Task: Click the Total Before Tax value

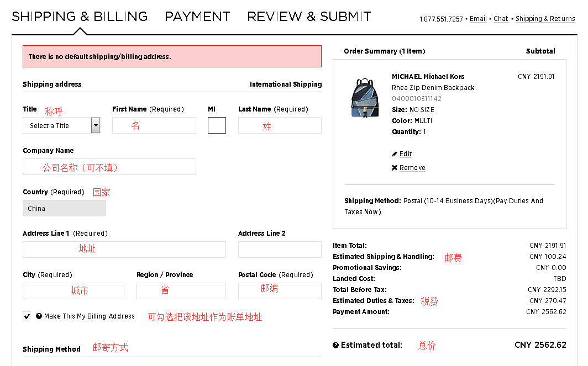Action: [x=547, y=290]
